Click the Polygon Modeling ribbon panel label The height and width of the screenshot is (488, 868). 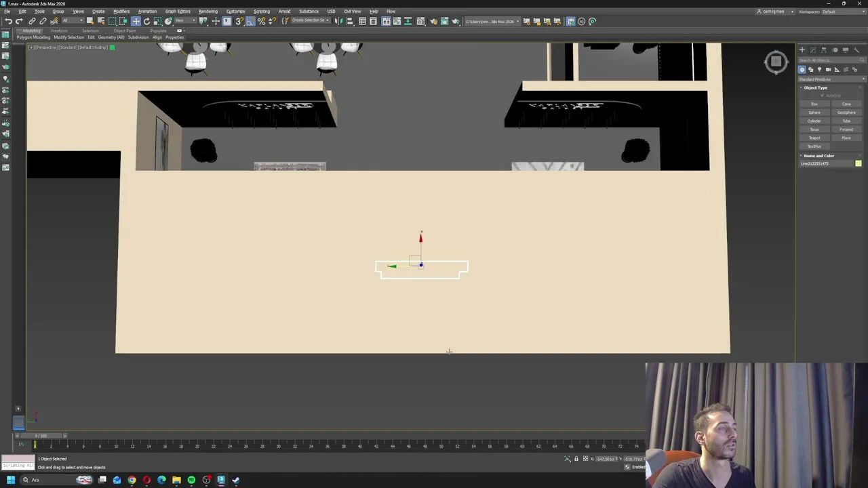click(33, 37)
